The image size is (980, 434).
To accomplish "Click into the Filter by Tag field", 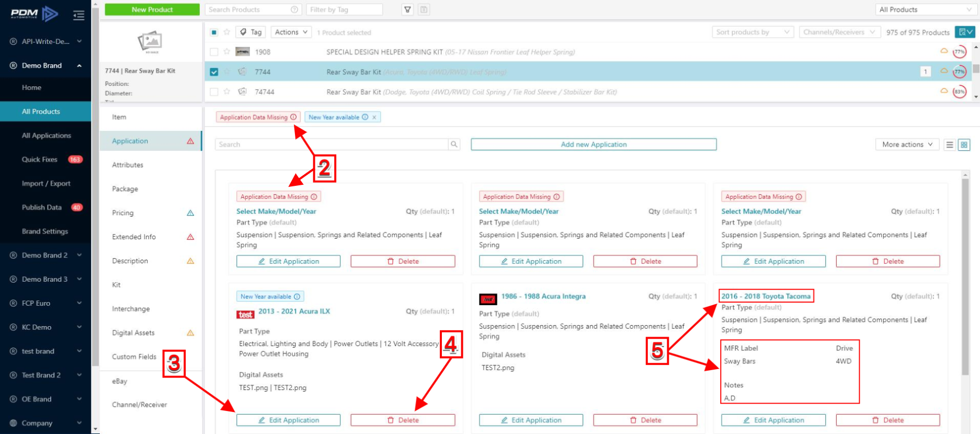I will [345, 9].
